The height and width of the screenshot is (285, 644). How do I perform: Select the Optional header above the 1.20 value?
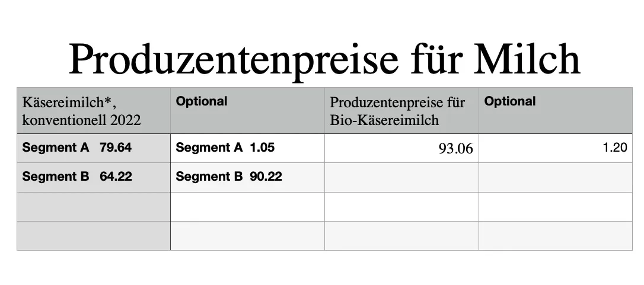coord(555,111)
